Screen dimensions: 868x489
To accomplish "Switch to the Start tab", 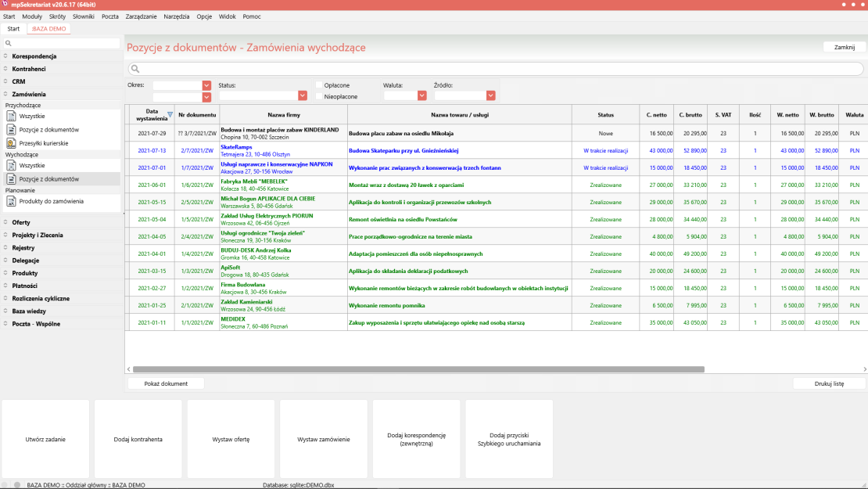I will 13,29.
